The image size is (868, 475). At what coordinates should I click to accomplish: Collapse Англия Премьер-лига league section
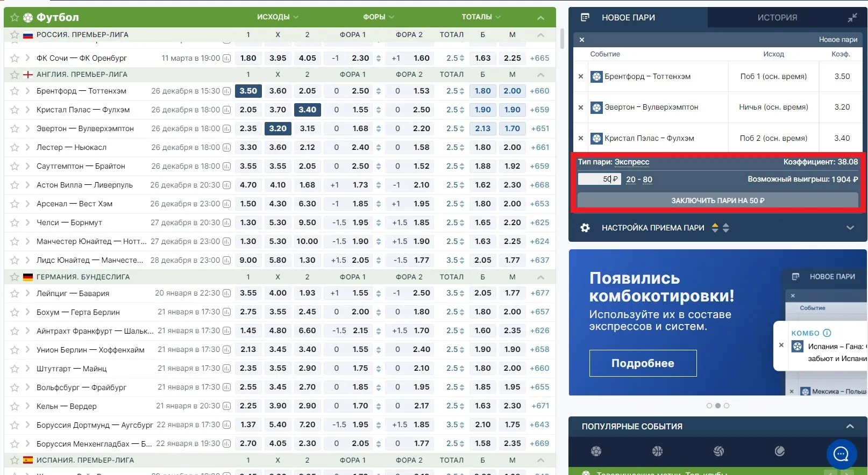pos(540,75)
